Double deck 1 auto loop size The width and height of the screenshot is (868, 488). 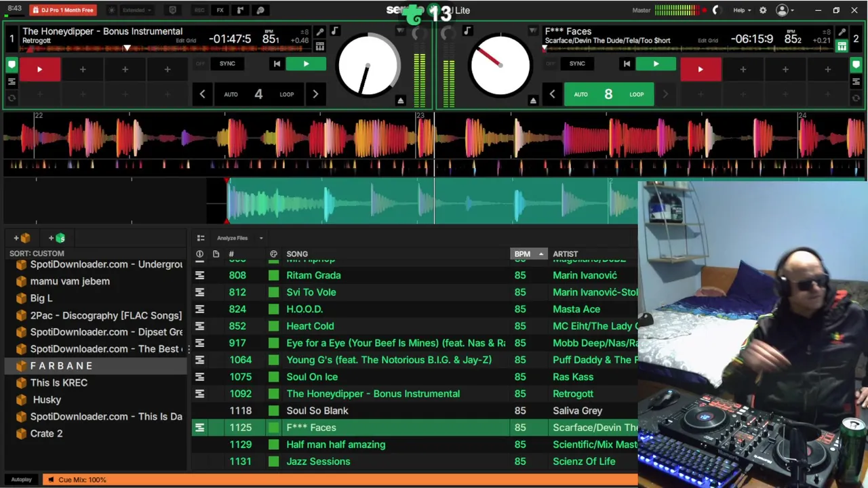(x=315, y=94)
